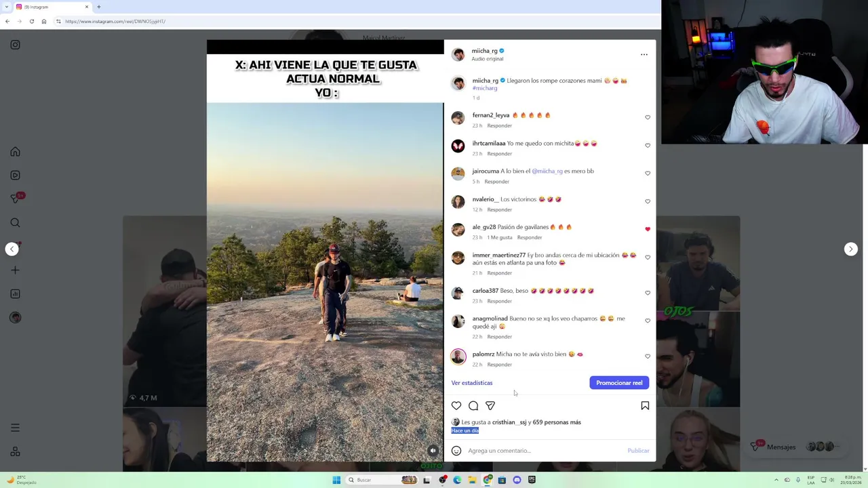Open miicha_rg profile picture in post header
This screenshot has width=868, height=488.
[458, 54]
